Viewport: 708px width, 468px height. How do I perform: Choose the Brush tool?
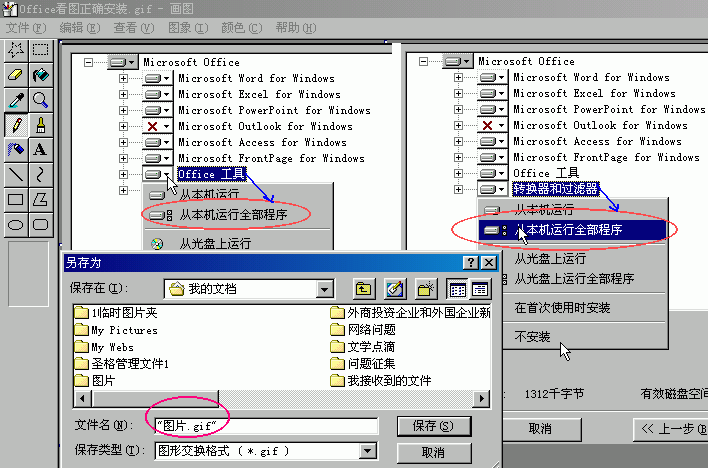coord(41,125)
